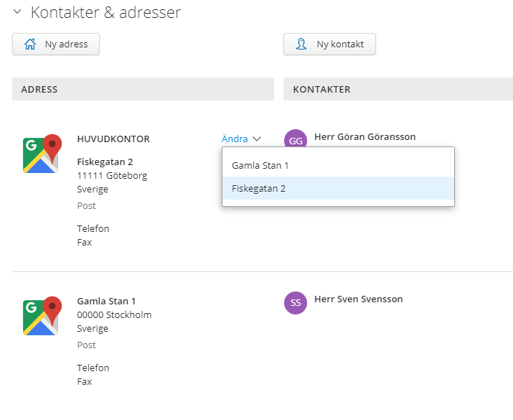The width and height of the screenshot is (513, 420).
Task: Open contact Herr Sven Svensson
Action: click(358, 299)
